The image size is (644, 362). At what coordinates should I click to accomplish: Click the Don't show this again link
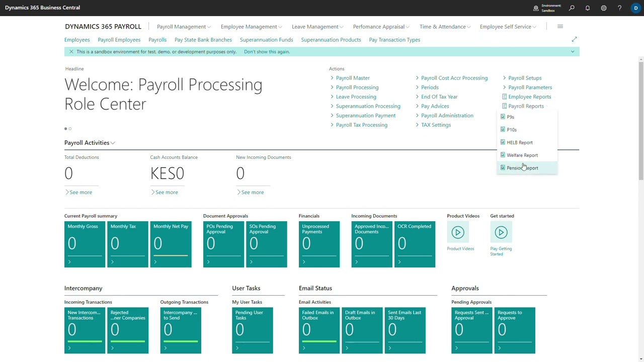(x=267, y=52)
